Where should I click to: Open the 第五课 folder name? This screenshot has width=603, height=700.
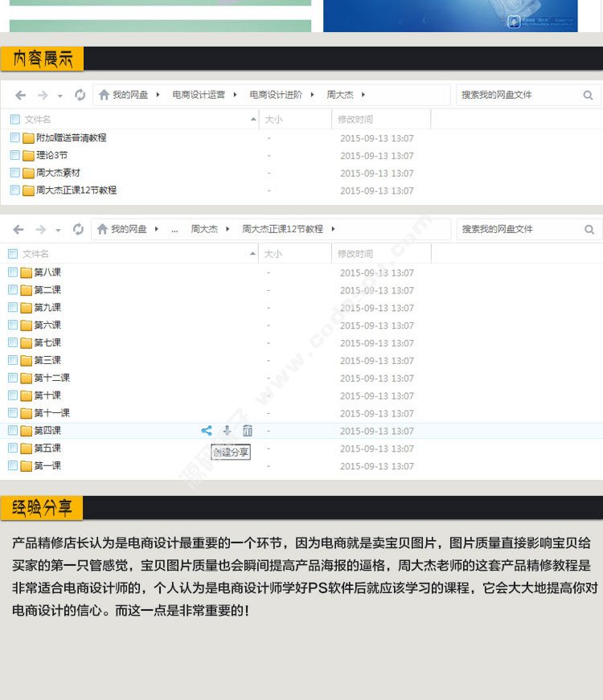pyautogui.click(x=47, y=448)
